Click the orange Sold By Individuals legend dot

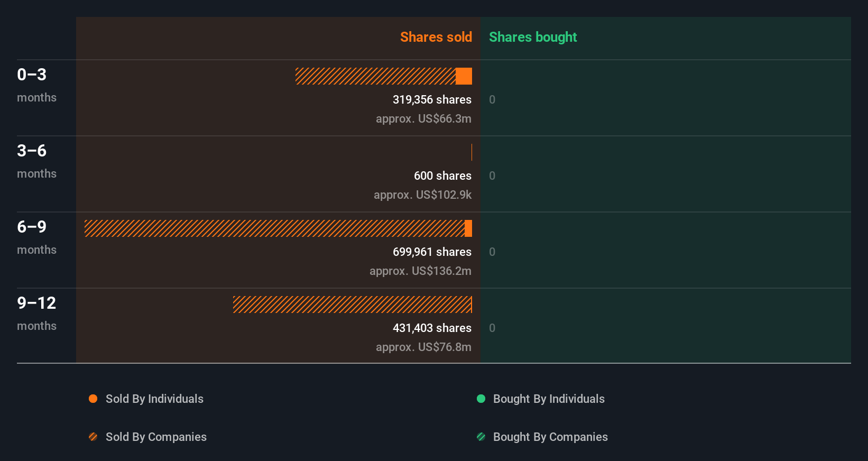(93, 399)
